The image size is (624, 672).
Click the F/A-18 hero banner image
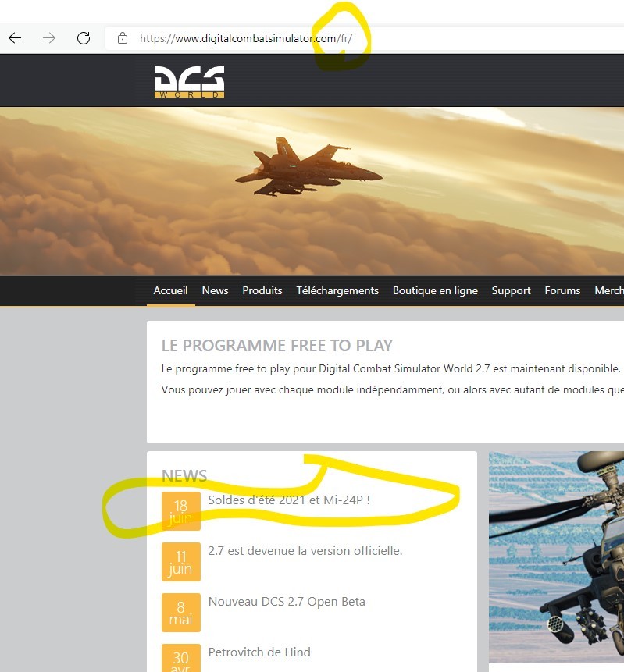[312, 191]
